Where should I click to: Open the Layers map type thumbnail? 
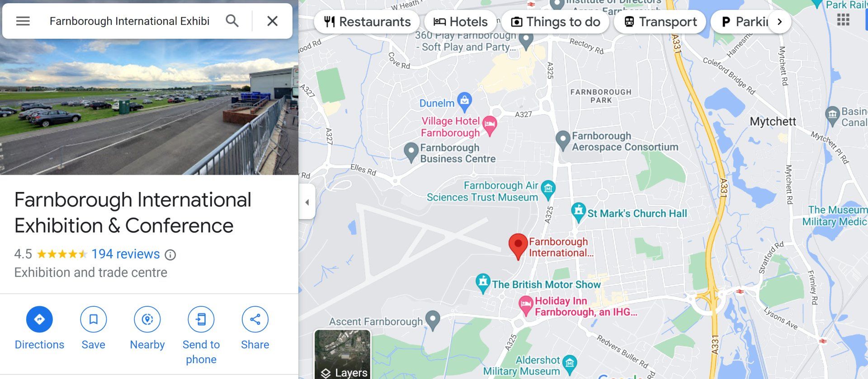pos(343,355)
